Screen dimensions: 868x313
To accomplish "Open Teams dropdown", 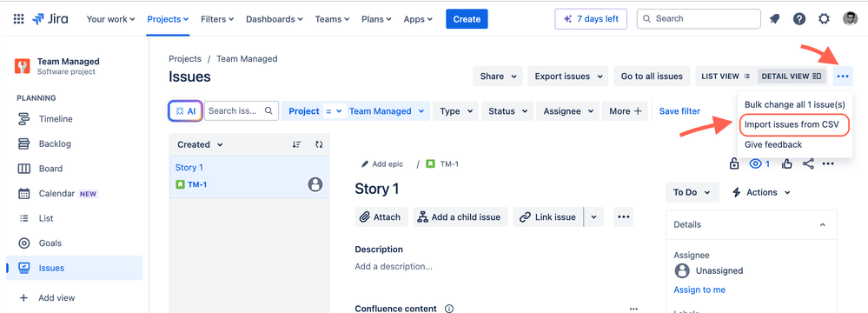I will (x=332, y=19).
